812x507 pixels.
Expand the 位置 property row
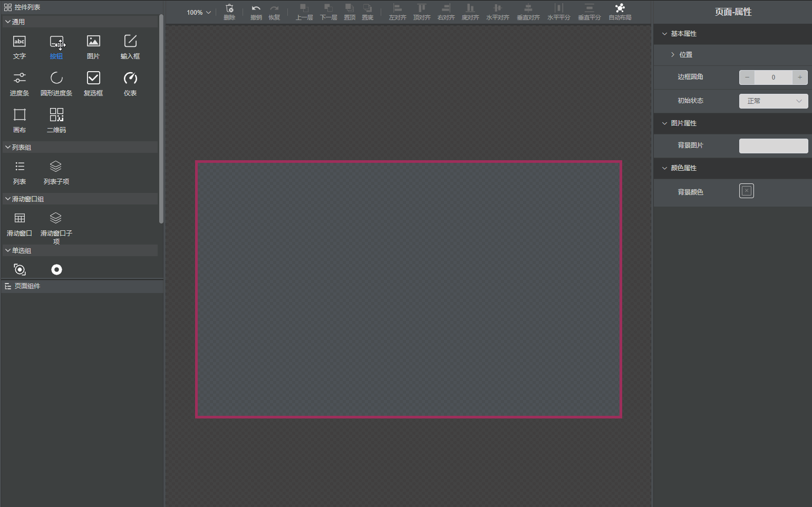[733, 55]
